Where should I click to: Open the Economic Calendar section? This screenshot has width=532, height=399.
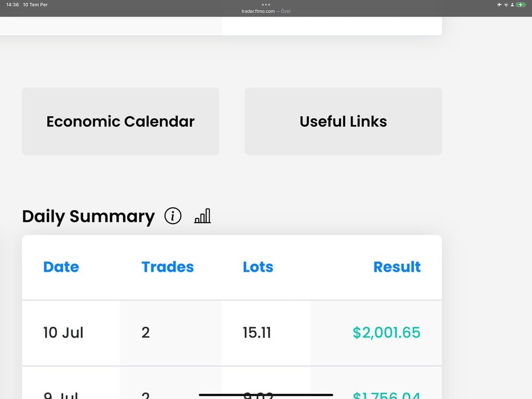120,121
